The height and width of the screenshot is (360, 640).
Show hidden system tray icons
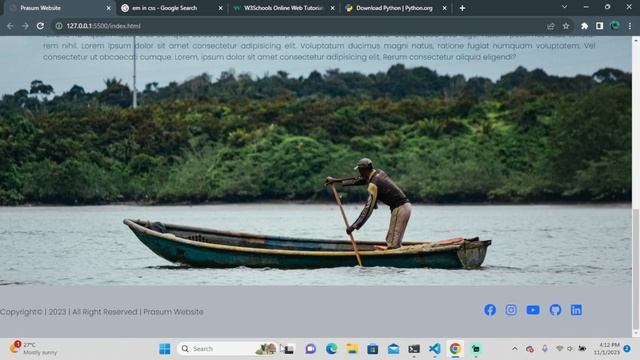(x=515, y=349)
